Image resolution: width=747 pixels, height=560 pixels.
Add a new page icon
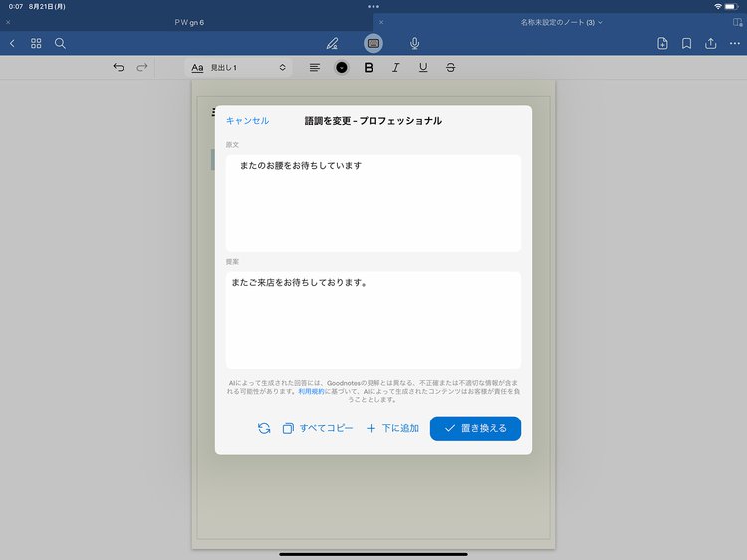click(662, 44)
